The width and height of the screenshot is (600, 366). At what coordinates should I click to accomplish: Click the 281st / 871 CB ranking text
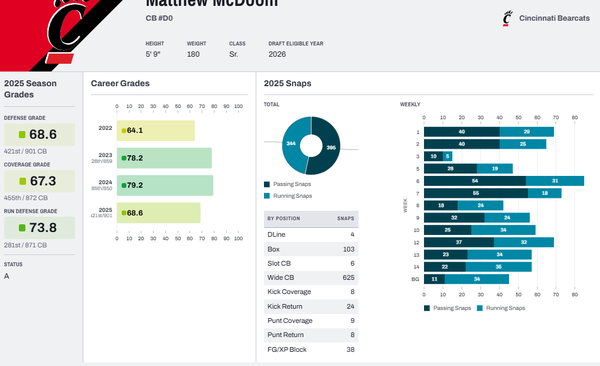(25, 245)
